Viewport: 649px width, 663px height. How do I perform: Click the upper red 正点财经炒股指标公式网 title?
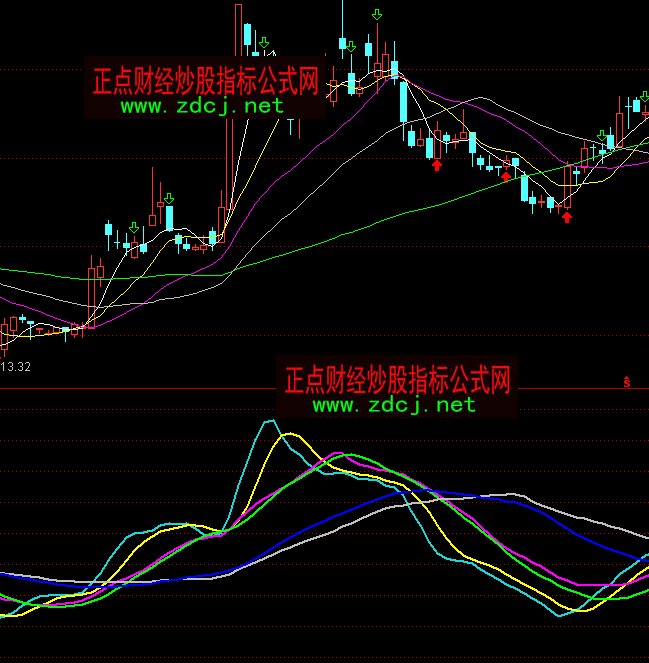(205, 81)
